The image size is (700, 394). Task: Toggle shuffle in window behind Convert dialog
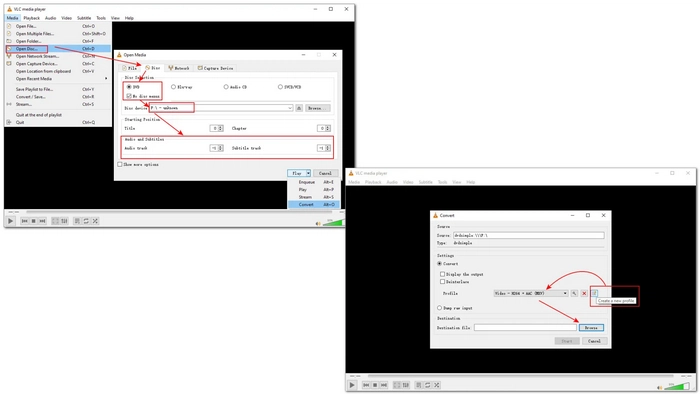(x=437, y=385)
